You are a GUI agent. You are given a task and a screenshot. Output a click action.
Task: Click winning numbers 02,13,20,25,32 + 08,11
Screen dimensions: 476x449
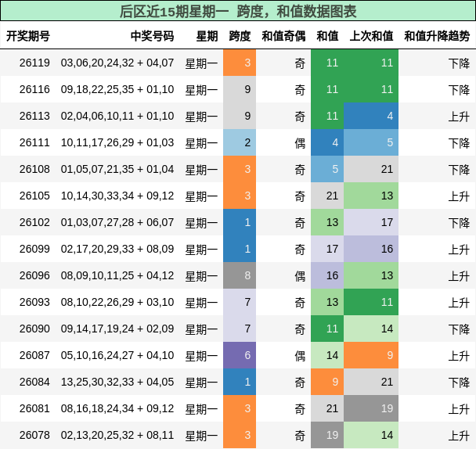click(x=117, y=435)
